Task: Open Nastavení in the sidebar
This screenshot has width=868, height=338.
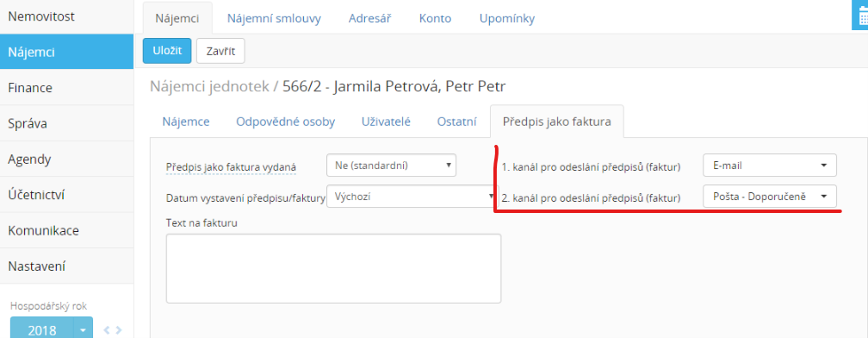Action: point(66,266)
